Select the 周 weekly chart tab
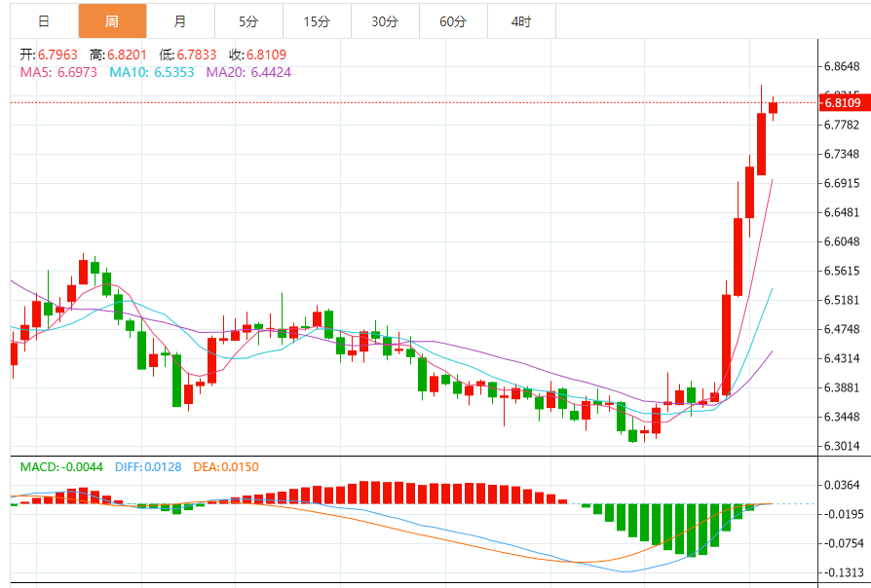The image size is (871, 588). pos(112,20)
